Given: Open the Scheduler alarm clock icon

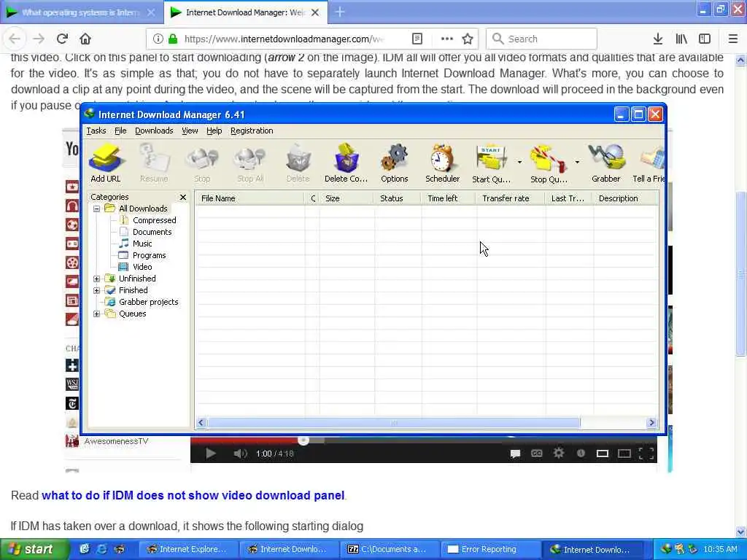Looking at the screenshot, I should [442, 163].
